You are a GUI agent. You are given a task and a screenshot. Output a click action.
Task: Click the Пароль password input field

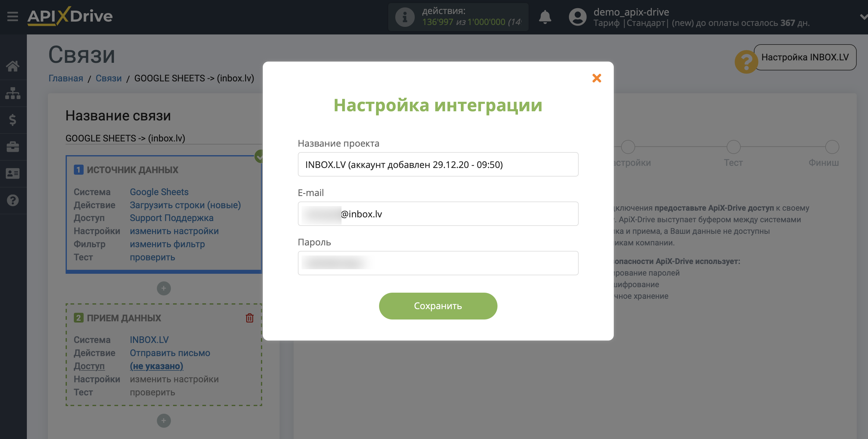click(438, 262)
